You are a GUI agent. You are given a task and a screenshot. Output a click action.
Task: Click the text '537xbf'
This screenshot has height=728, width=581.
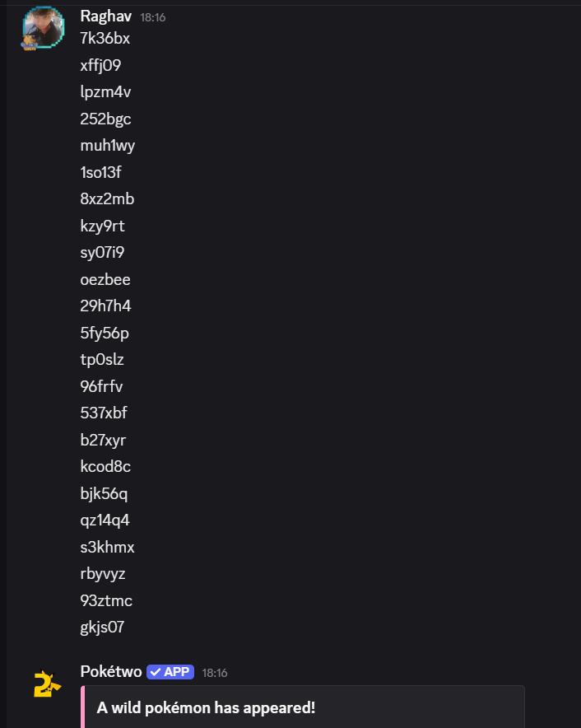(104, 413)
